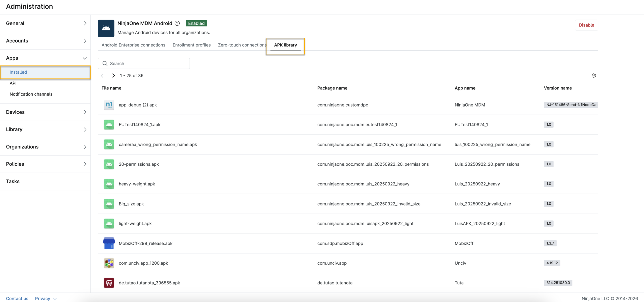Go to next page of results
This screenshot has height=302, width=644.
point(113,76)
